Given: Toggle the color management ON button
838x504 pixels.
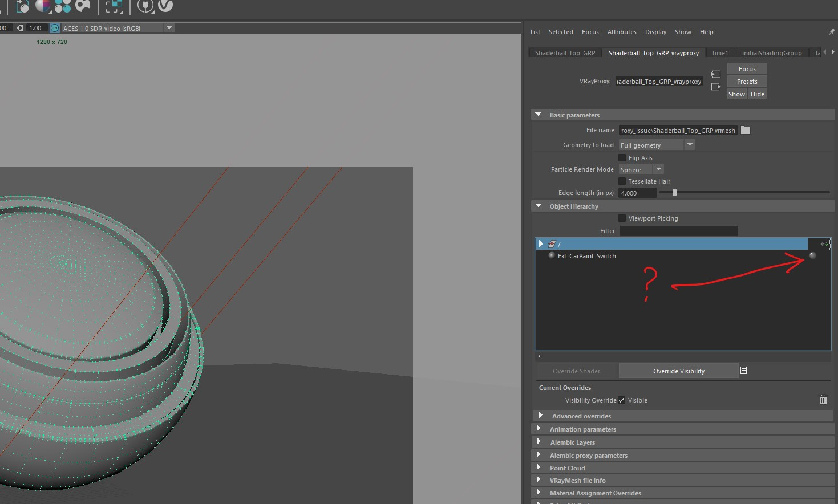Looking at the screenshot, I should [55, 28].
